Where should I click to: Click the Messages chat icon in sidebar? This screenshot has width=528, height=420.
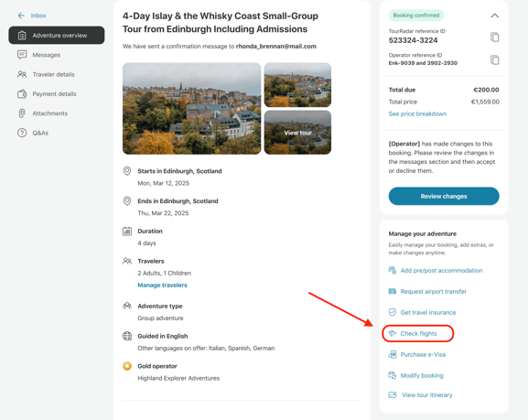(x=22, y=55)
